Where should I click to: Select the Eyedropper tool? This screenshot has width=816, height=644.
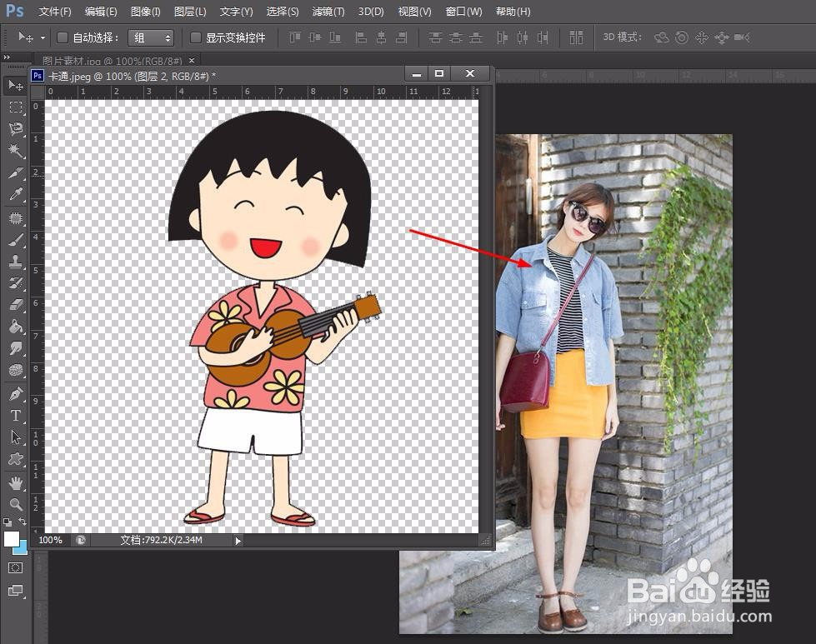coord(16,195)
